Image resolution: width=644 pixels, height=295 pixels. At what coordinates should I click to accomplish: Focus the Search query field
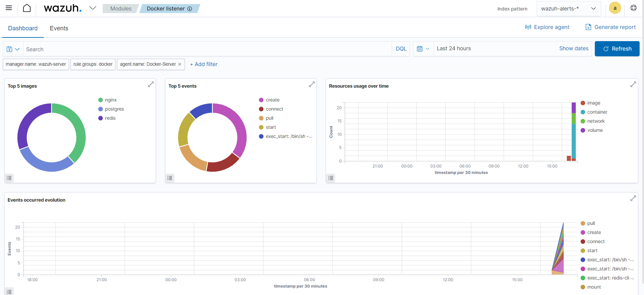pyautogui.click(x=207, y=49)
